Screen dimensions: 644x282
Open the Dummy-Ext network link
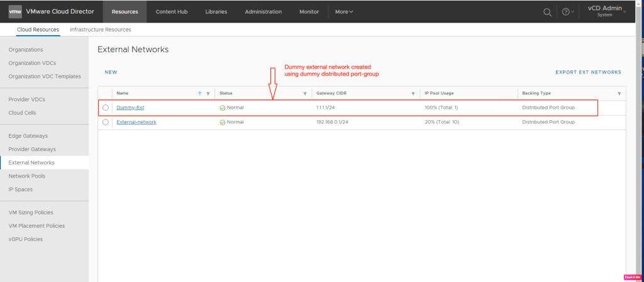130,108
